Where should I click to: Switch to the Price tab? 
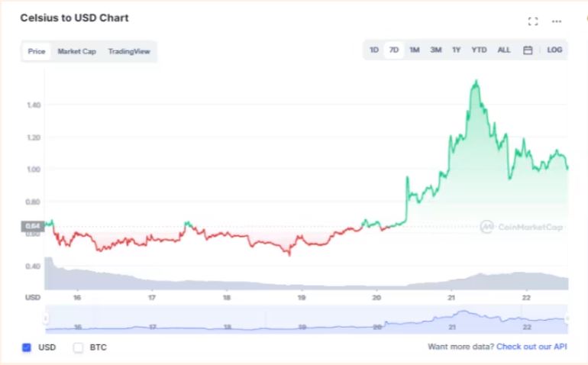pos(37,52)
